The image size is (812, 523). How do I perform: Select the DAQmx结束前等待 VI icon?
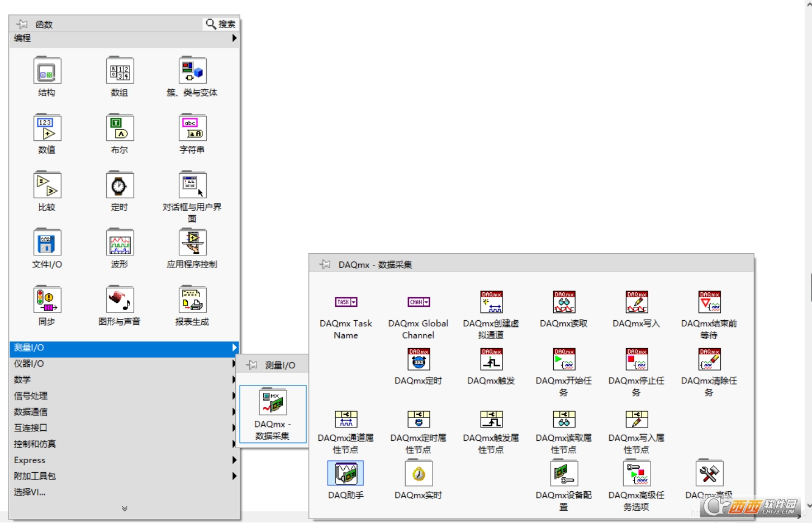click(x=709, y=302)
